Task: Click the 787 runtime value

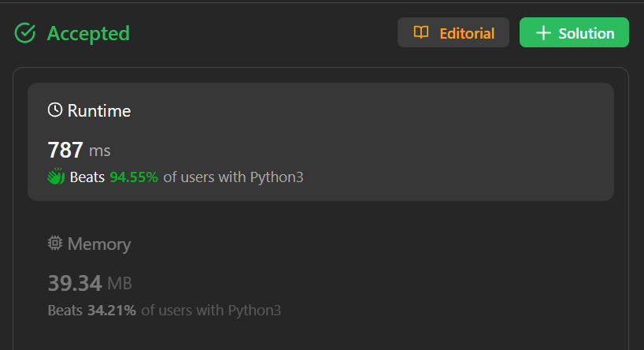Action: point(65,150)
